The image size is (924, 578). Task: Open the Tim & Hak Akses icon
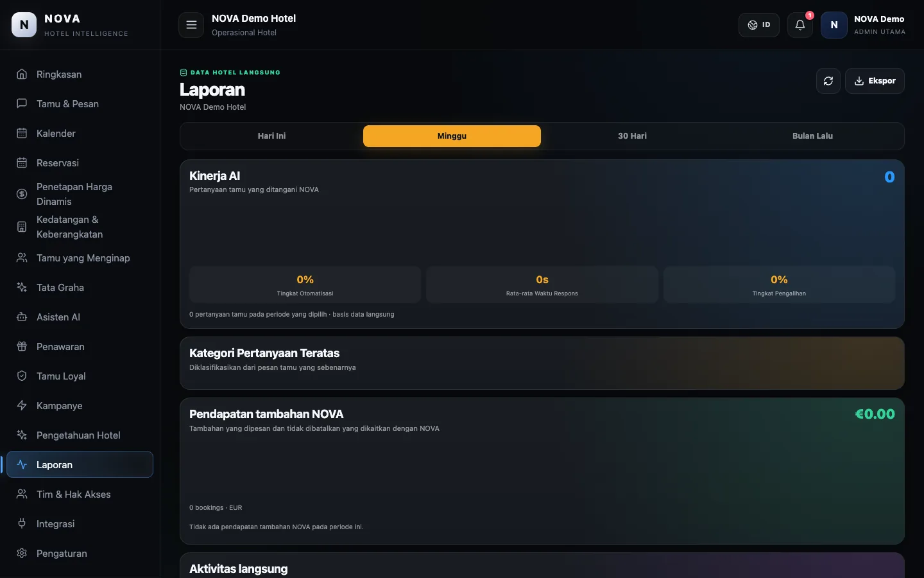click(22, 495)
